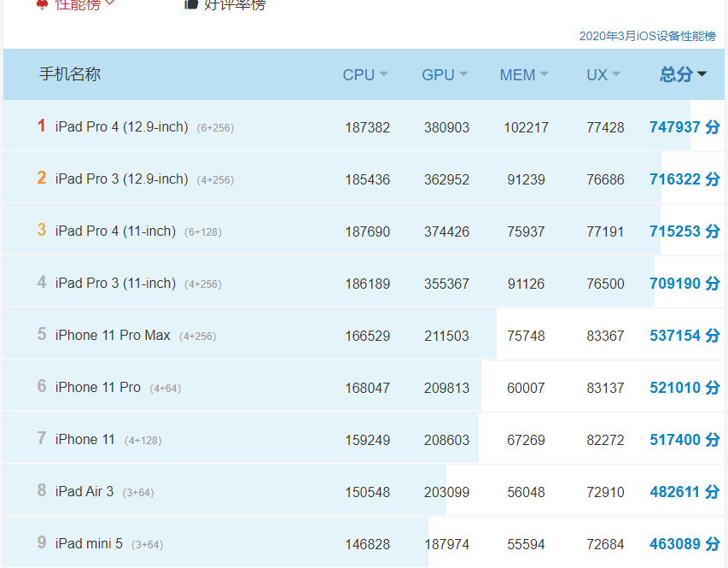Click GPU value 208603
The height and width of the screenshot is (568, 728).
[x=446, y=440]
